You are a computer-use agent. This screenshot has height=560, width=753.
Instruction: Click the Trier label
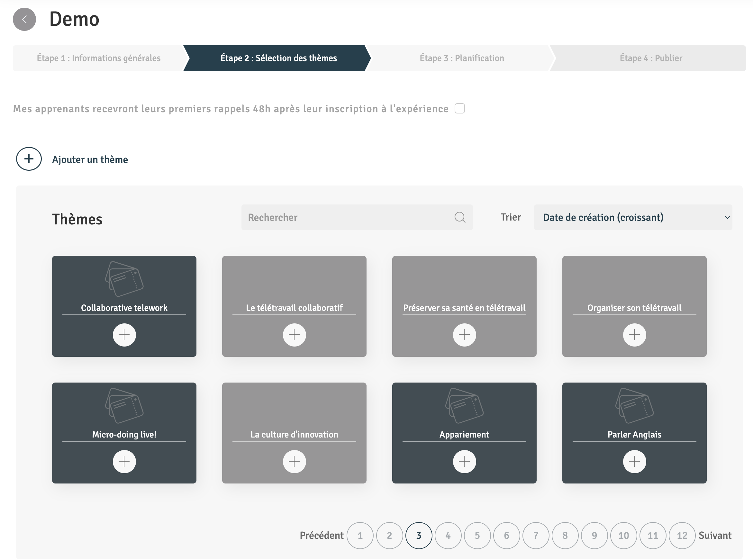(511, 217)
